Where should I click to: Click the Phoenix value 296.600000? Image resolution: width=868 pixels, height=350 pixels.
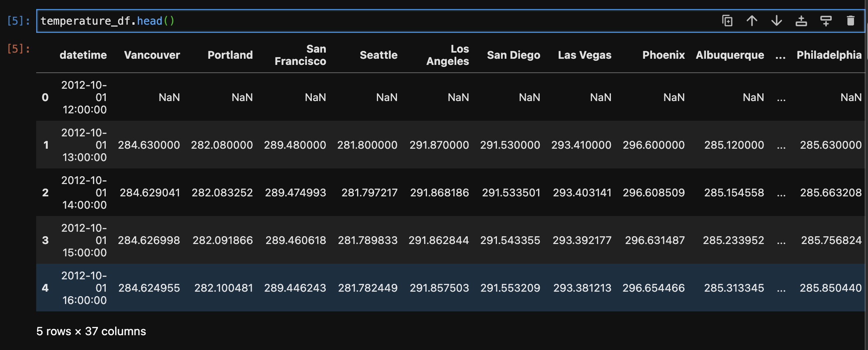(x=654, y=145)
